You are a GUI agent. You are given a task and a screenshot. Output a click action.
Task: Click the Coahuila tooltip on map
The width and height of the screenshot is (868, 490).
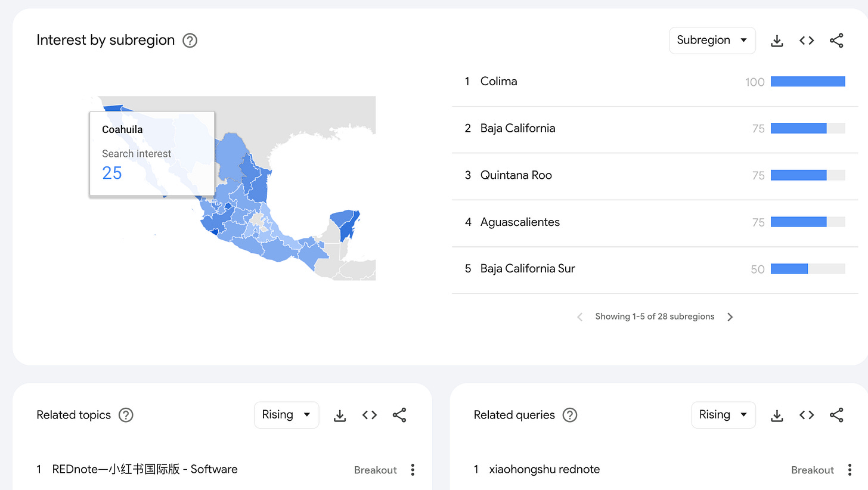click(152, 154)
